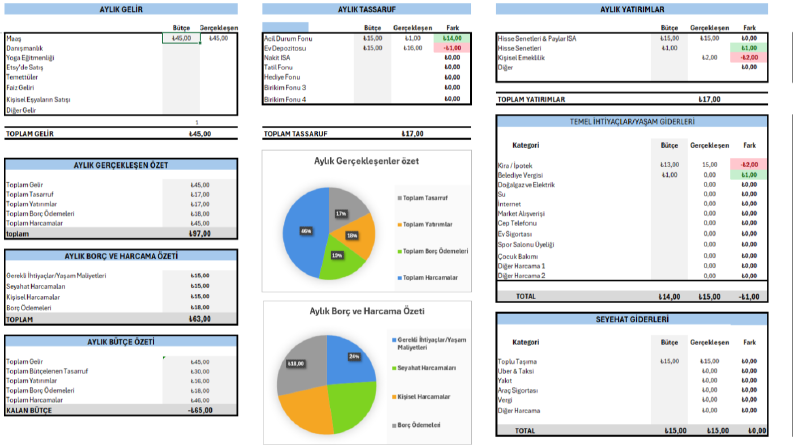Select the Ev Depozitosu Gerçekleşen value ₺16,00
This screenshot has height=446, width=793.
[413, 48]
